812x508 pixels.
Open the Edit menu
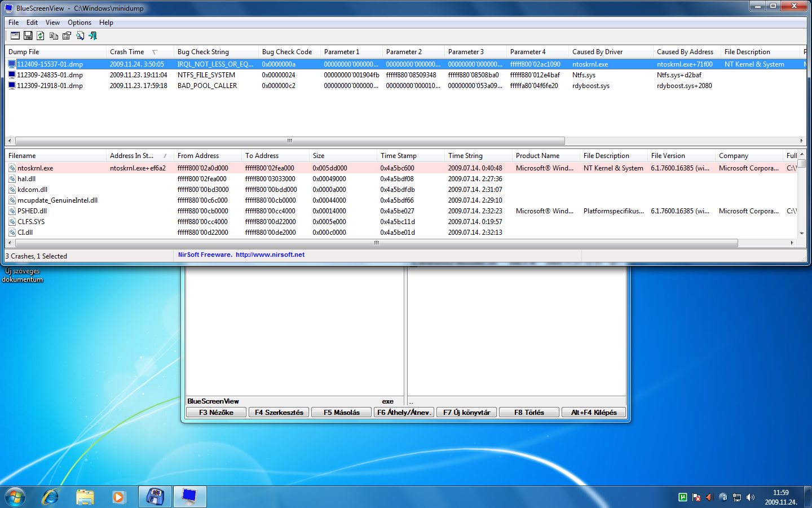[x=32, y=23]
